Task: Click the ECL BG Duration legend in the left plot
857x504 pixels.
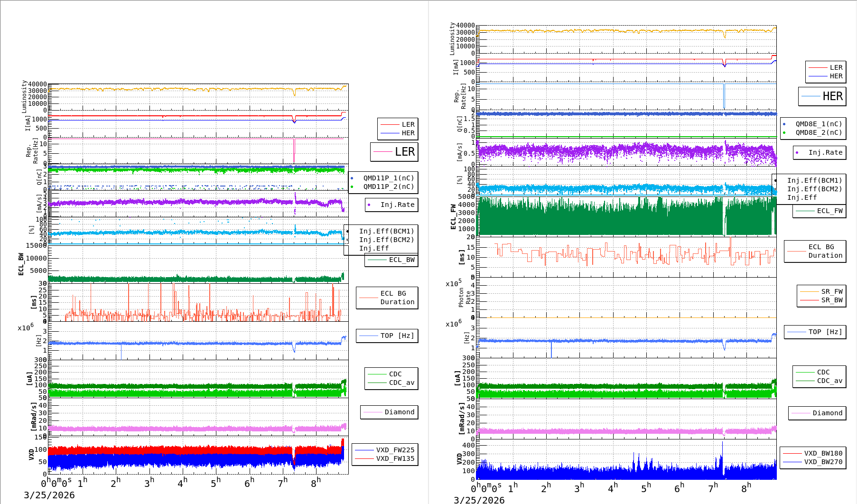Action: 397,298
